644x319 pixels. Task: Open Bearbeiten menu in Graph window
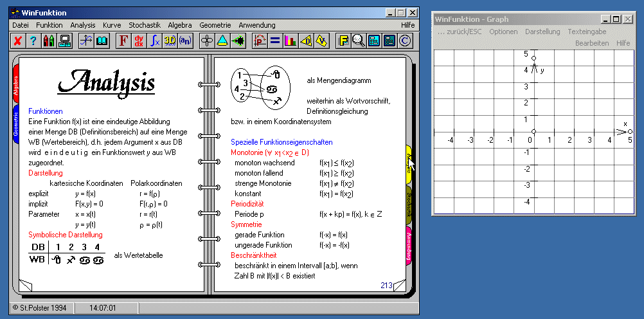(592, 43)
